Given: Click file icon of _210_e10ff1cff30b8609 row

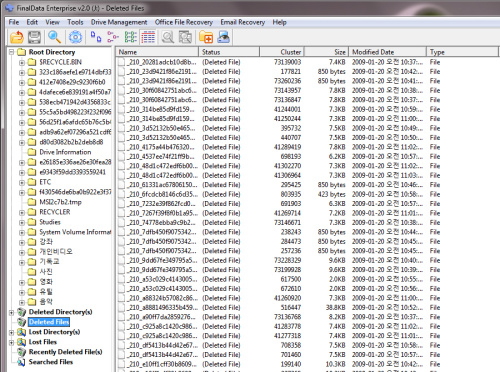Looking at the screenshot, I should pyautogui.click(x=122, y=364).
